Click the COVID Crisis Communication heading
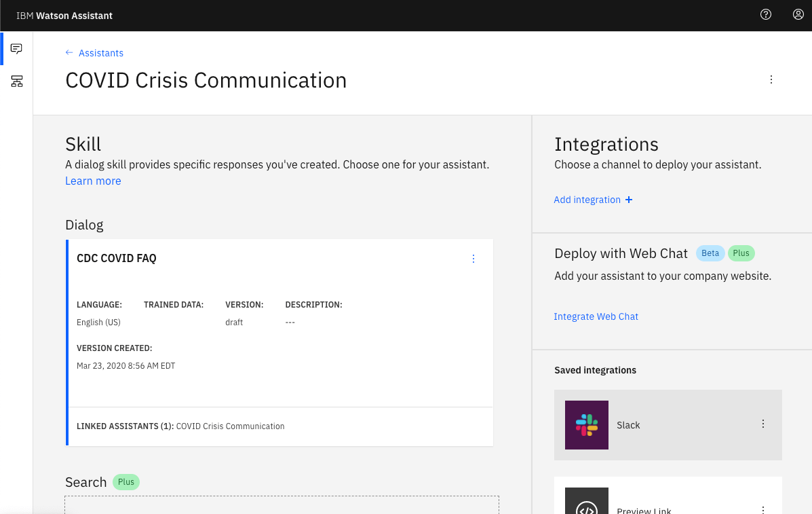The width and height of the screenshot is (812, 514). (206, 80)
